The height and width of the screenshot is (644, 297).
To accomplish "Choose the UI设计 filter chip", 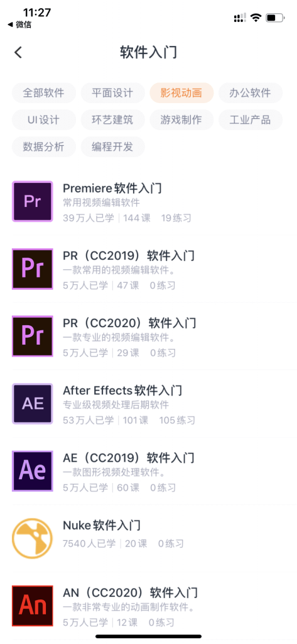I will pos(44,120).
